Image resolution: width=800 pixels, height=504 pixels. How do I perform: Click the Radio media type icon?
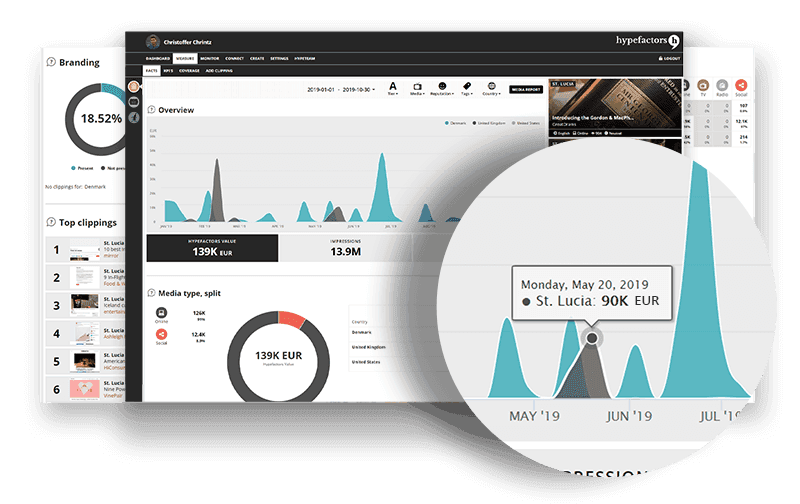point(722,87)
